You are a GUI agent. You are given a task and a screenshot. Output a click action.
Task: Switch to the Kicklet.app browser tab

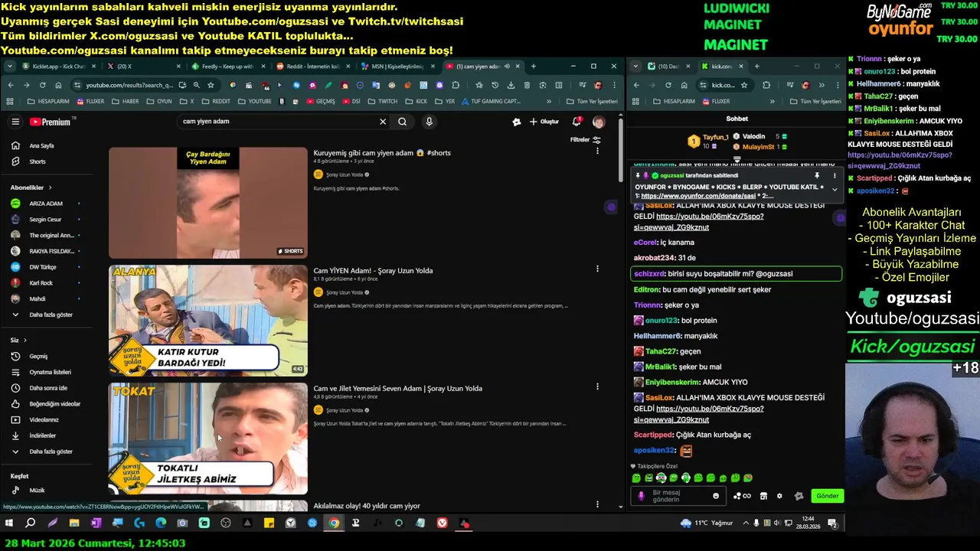pyautogui.click(x=58, y=67)
